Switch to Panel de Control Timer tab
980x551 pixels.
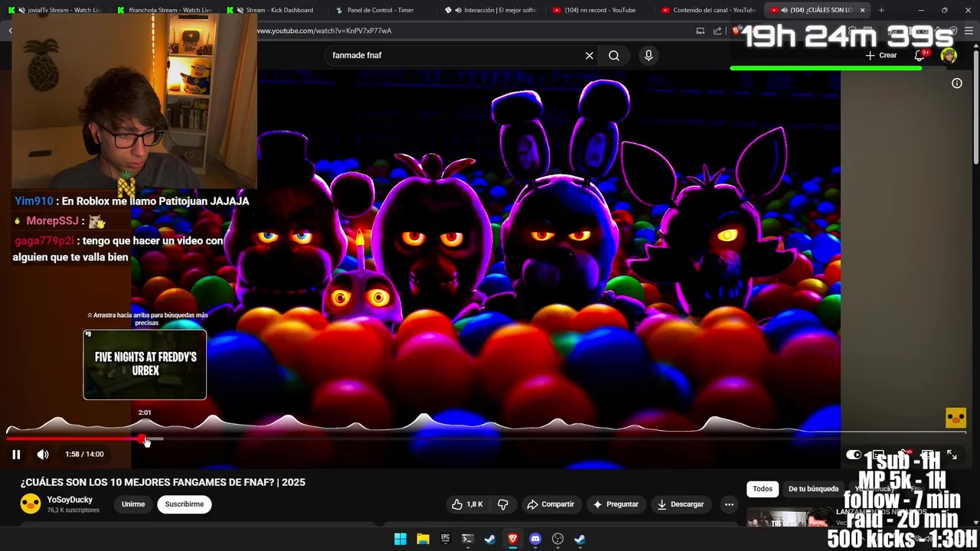[x=381, y=10]
